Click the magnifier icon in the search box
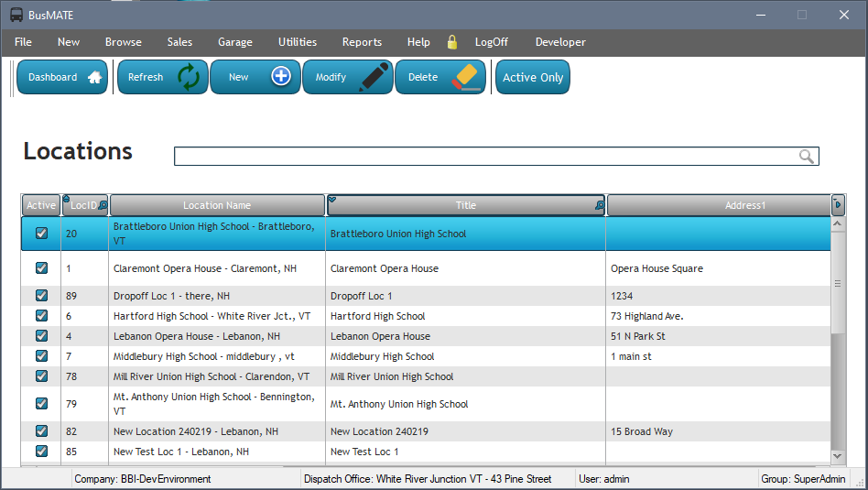 click(806, 157)
